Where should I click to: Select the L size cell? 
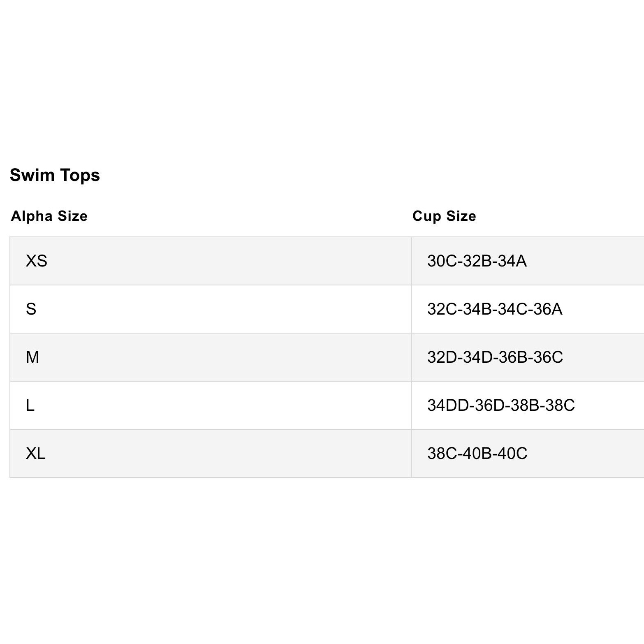point(210,405)
